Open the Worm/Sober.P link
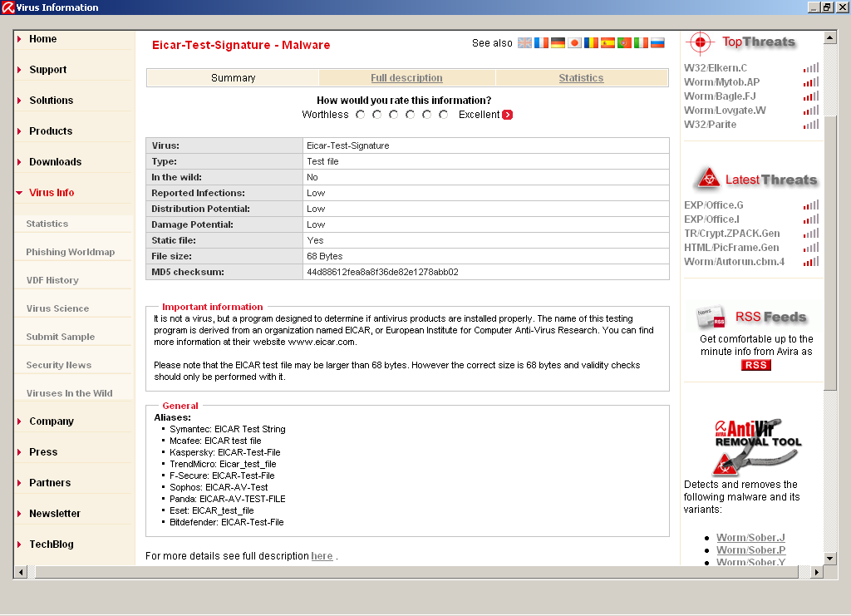851x616 pixels. tap(751, 549)
